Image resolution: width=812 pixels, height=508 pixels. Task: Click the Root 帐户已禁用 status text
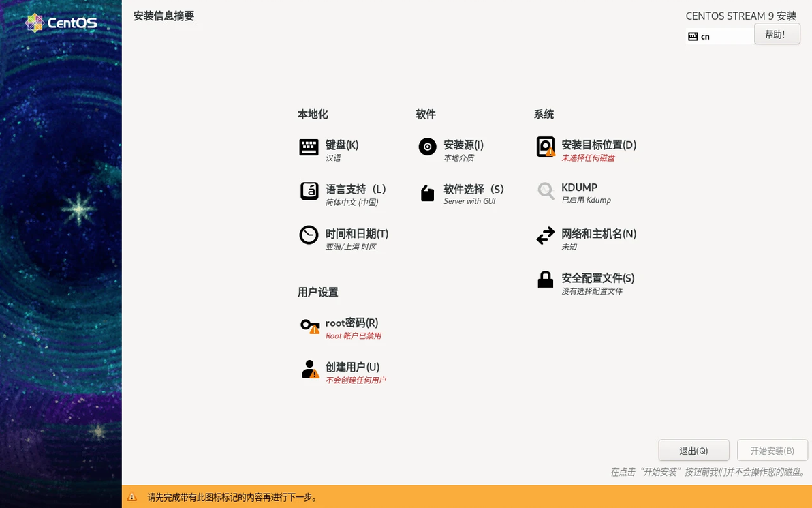point(353,335)
